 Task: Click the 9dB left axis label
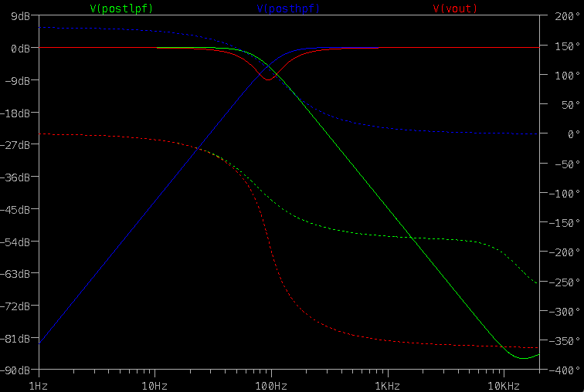pos(21,16)
